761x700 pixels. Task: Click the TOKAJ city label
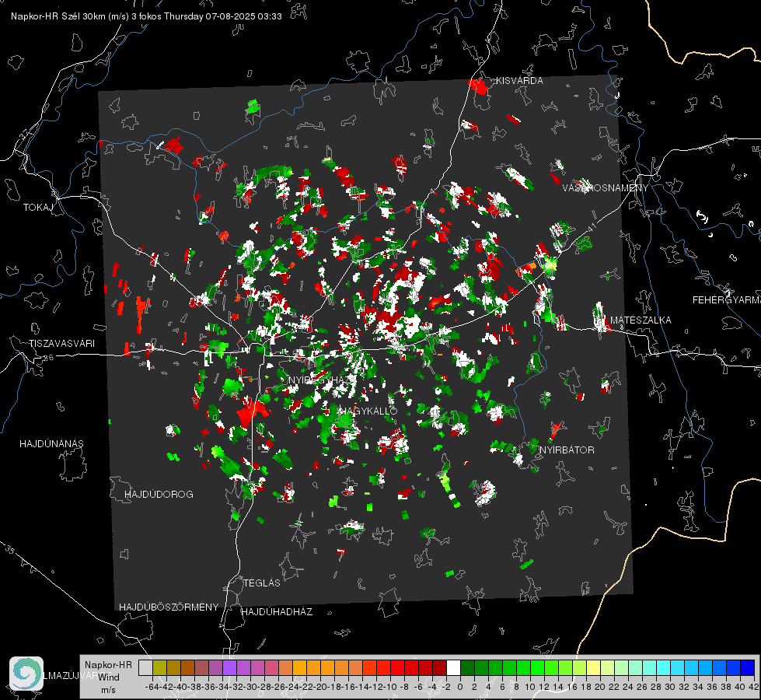pyautogui.click(x=38, y=208)
